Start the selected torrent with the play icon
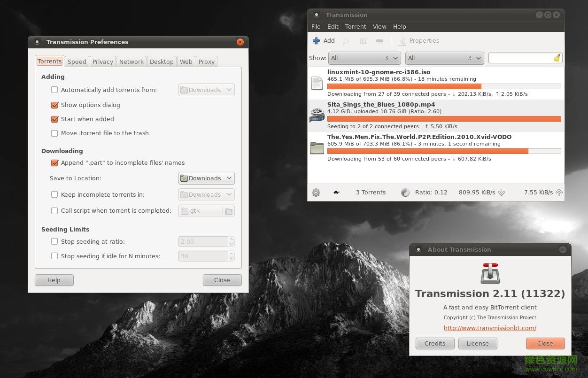Image resolution: width=588 pixels, height=378 pixels. pyautogui.click(x=346, y=41)
